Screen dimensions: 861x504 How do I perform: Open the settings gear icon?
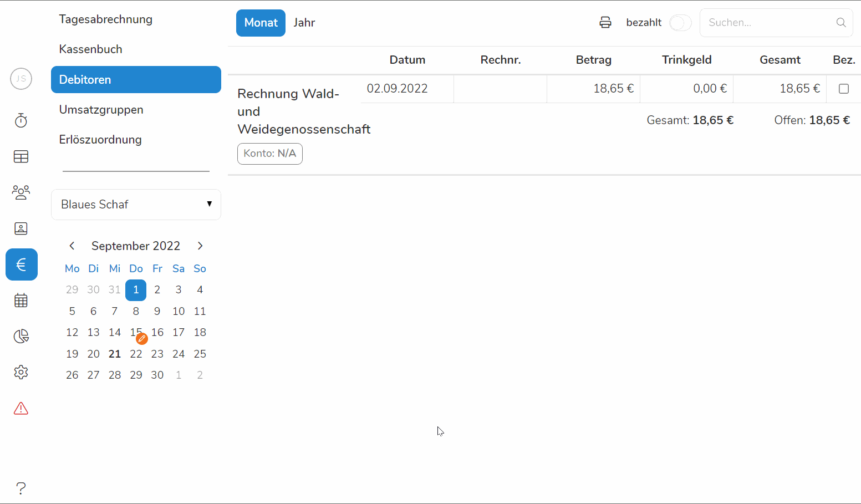[x=21, y=372]
